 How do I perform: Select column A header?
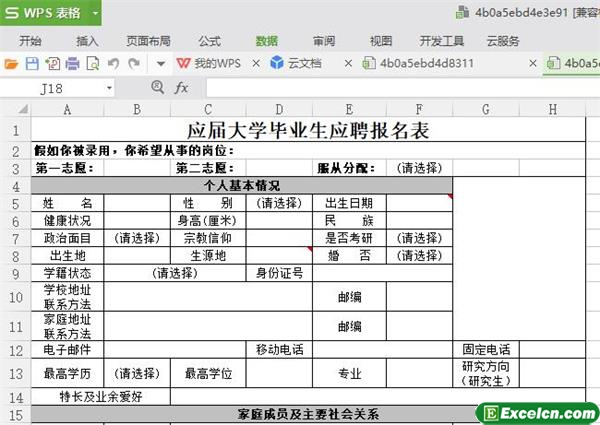click(x=67, y=110)
